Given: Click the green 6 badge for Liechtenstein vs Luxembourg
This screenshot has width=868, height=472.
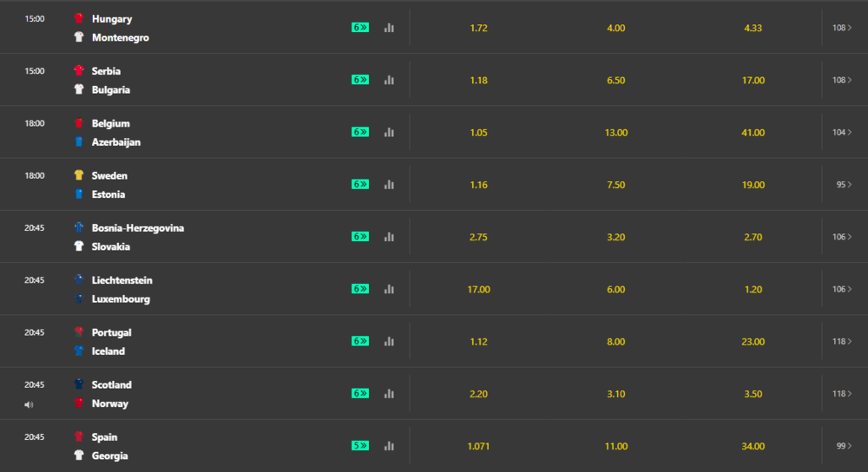Looking at the screenshot, I should click(360, 289).
